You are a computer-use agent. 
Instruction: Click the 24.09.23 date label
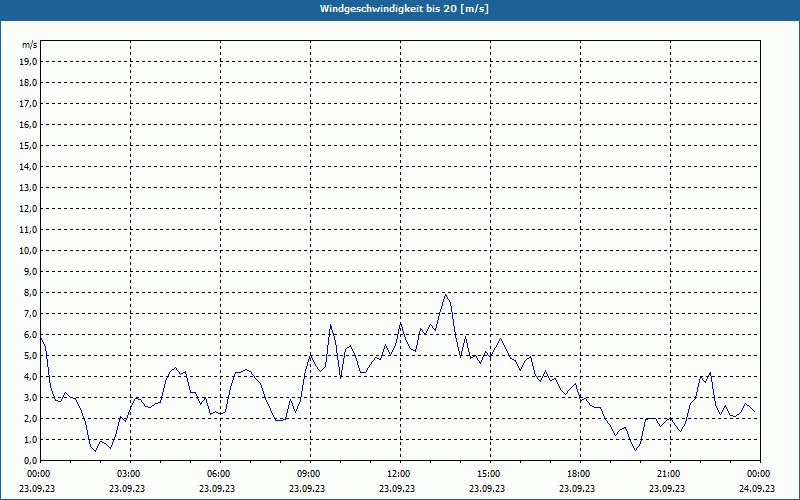(x=757, y=488)
